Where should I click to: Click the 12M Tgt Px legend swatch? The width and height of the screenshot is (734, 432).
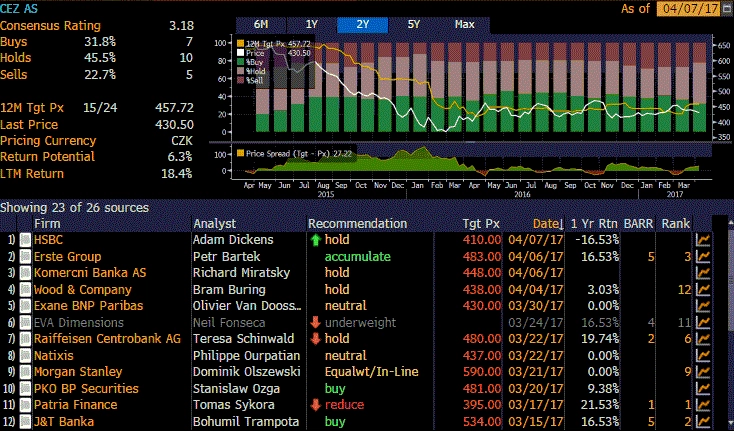(x=241, y=44)
